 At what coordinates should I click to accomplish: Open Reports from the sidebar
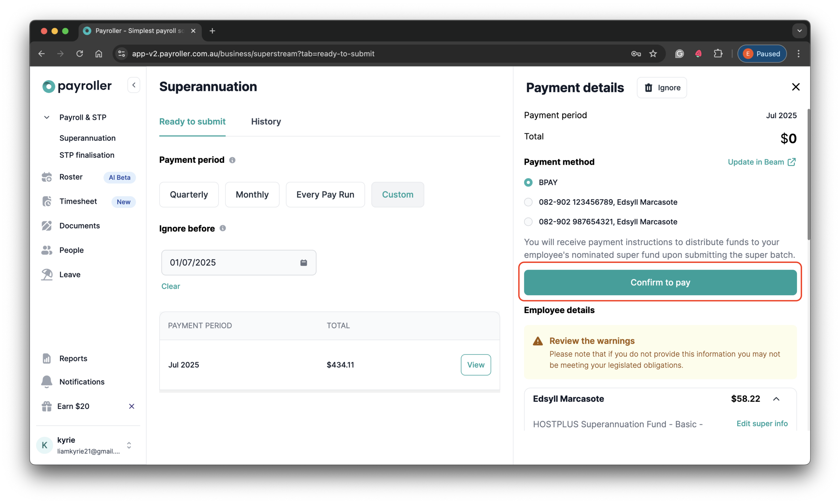[x=73, y=358]
